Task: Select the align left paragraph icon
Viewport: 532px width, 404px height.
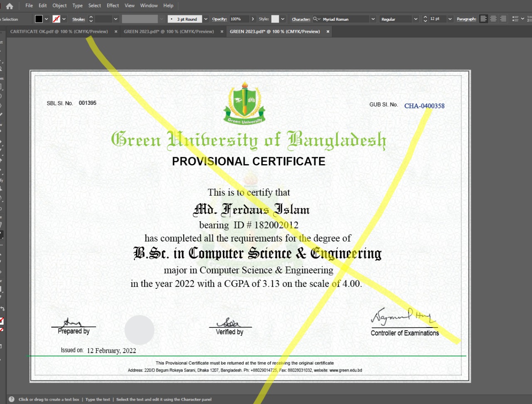Action: click(x=483, y=19)
